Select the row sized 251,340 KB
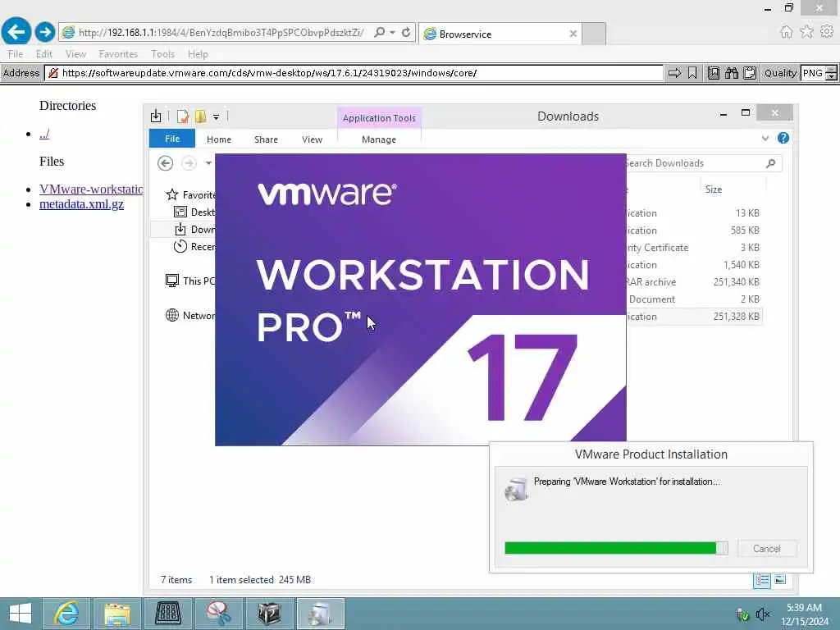 (x=694, y=282)
